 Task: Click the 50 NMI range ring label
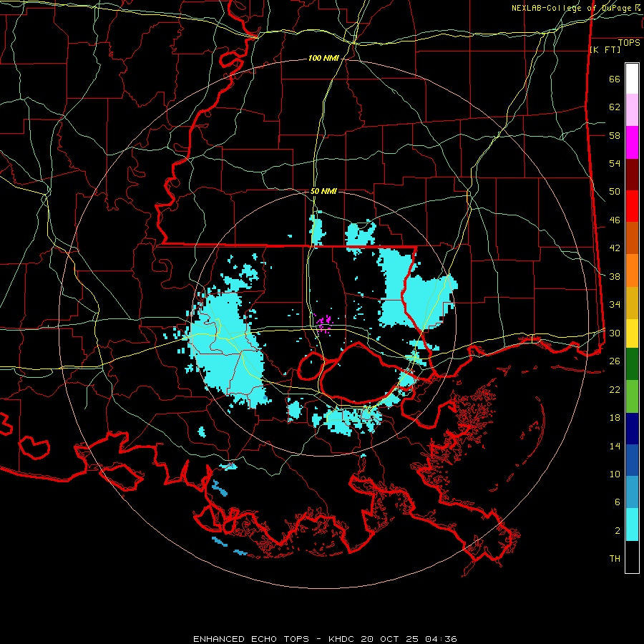[x=323, y=191]
